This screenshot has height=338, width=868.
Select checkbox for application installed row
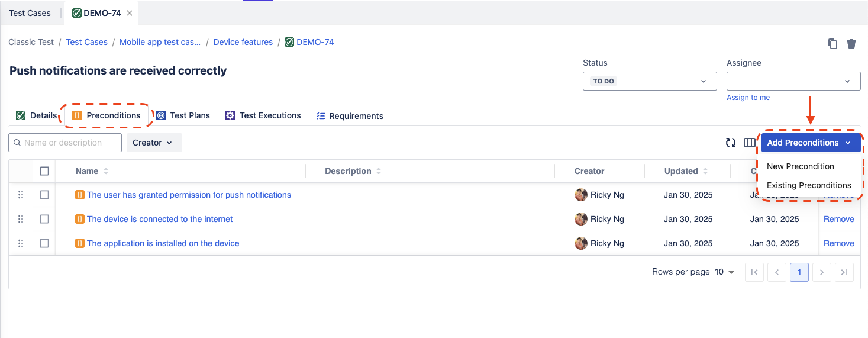click(x=44, y=243)
